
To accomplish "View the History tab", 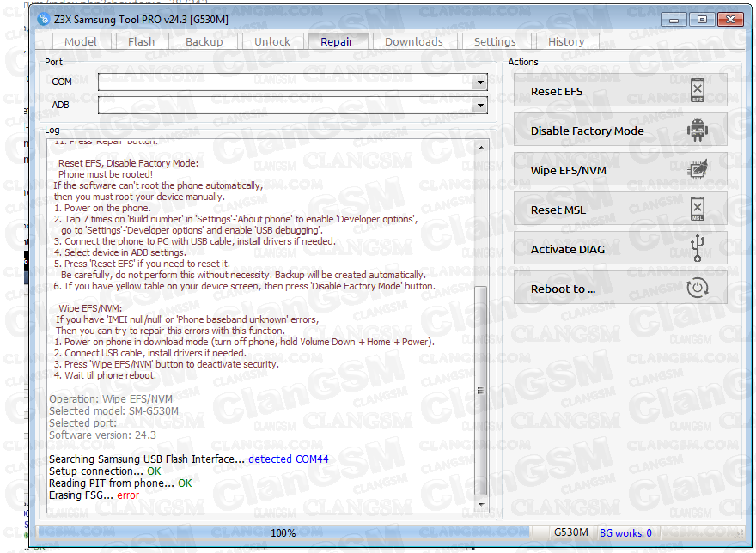I will coord(566,41).
